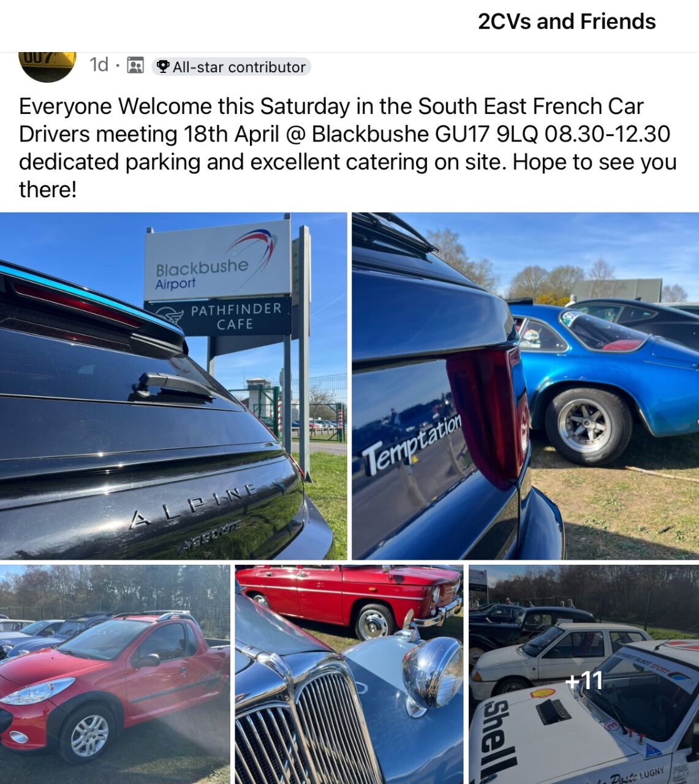Screen dimensions: 699x784
Task: Click the 1d post timestamp
Action: point(99,65)
